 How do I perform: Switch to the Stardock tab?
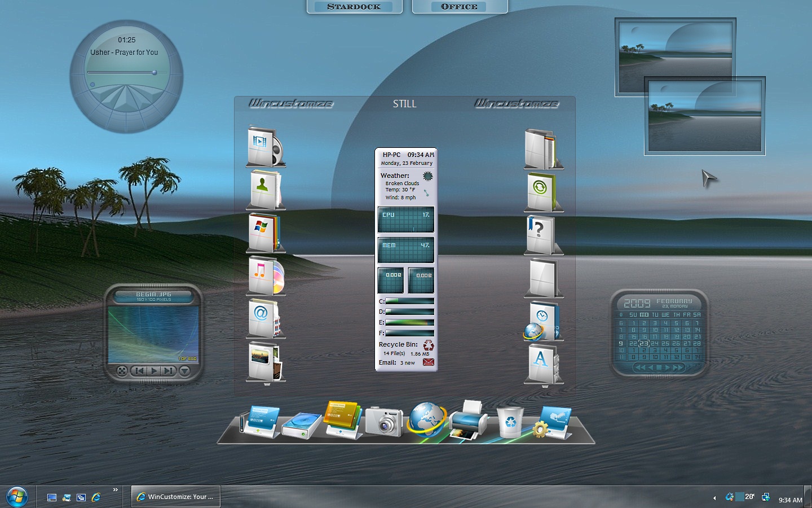(x=354, y=7)
